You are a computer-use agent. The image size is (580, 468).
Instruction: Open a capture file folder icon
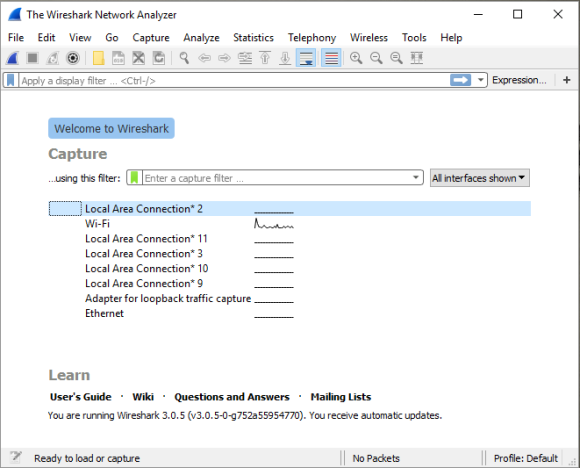click(98, 58)
